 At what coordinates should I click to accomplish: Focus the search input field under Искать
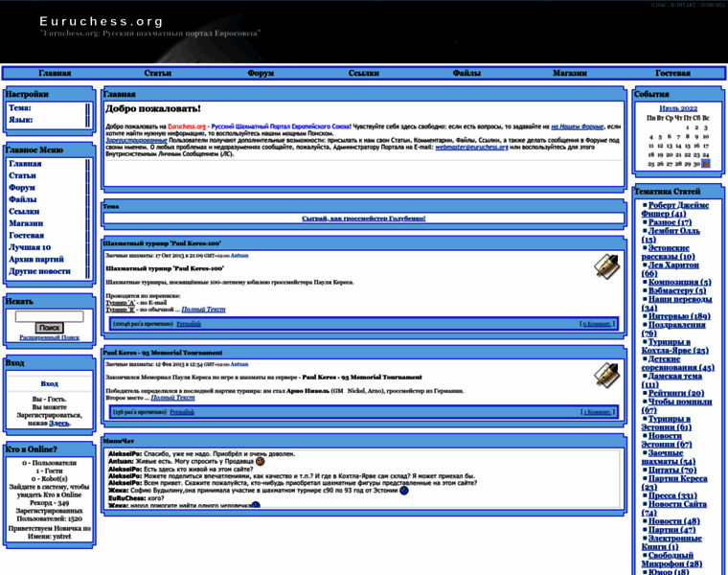point(49,316)
